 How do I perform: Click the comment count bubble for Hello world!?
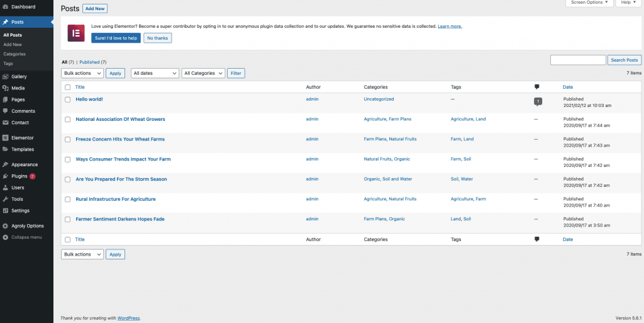(537, 101)
